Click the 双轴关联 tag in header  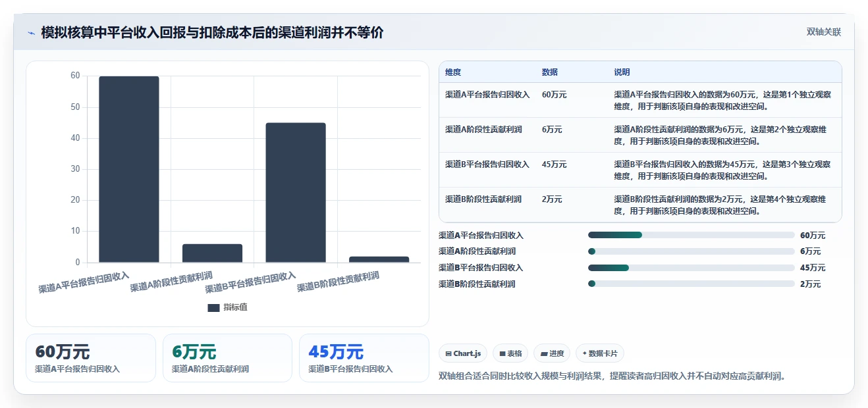823,32
